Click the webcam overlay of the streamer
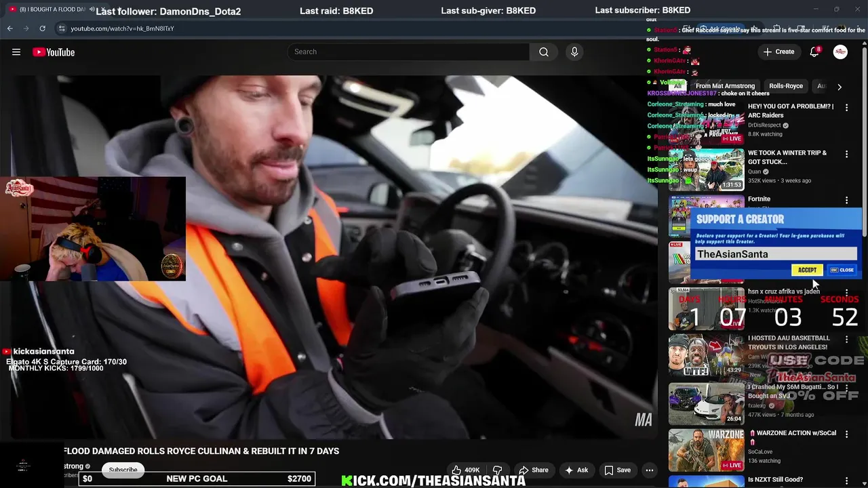868x488 pixels. 93,229
